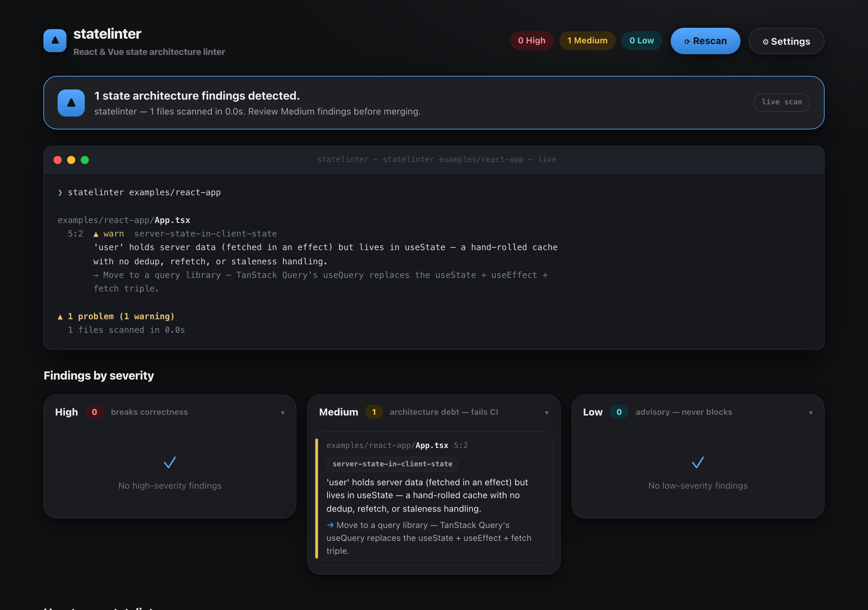The width and height of the screenshot is (868, 610).
Task: Click the statelinter logo icon in header
Action: click(x=55, y=40)
